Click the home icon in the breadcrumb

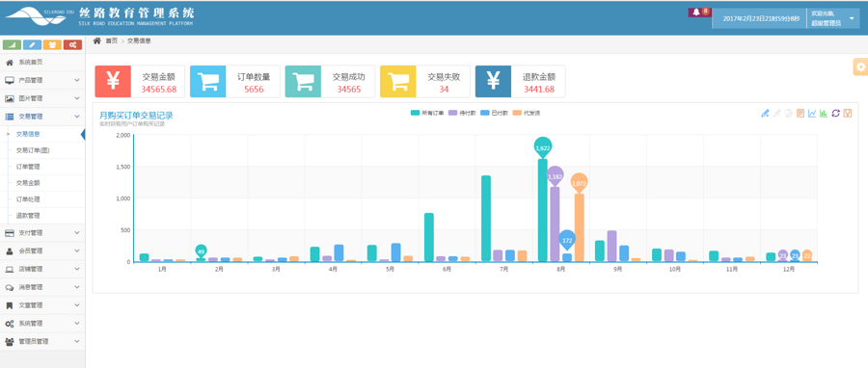point(96,40)
